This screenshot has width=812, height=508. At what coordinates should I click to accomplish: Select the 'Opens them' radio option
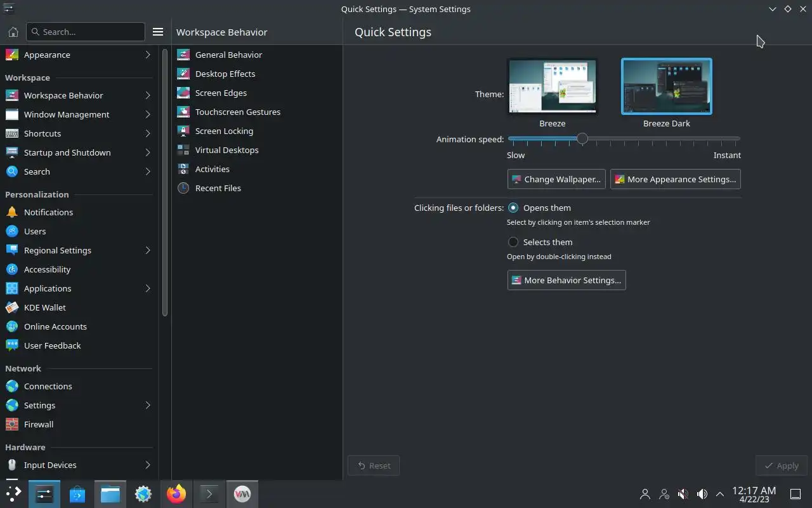[513, 208]
